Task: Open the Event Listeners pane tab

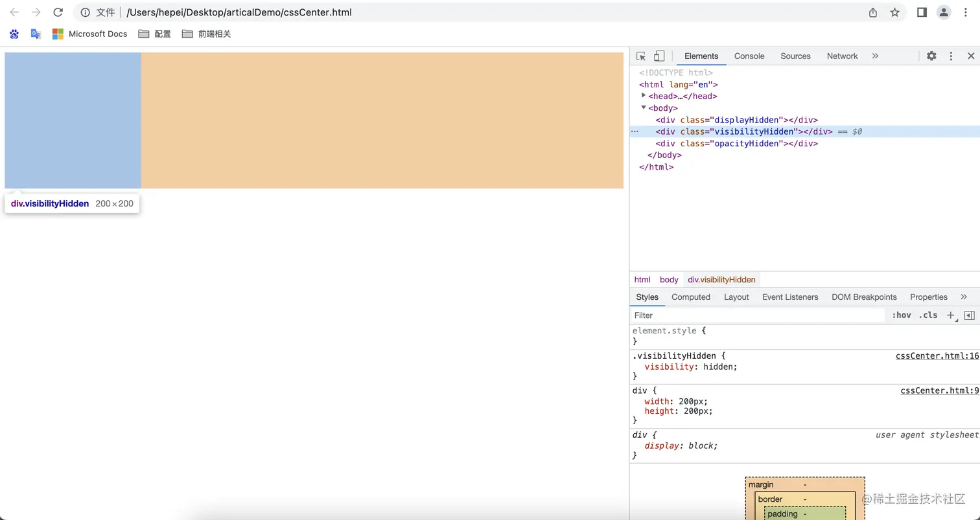Action: [x=790, y=297]
